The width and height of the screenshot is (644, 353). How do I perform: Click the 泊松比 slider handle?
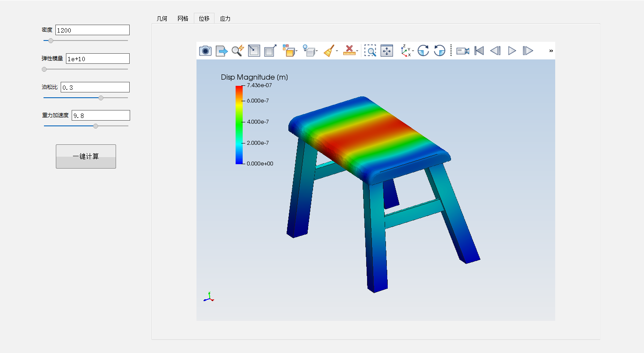point(101,98)
